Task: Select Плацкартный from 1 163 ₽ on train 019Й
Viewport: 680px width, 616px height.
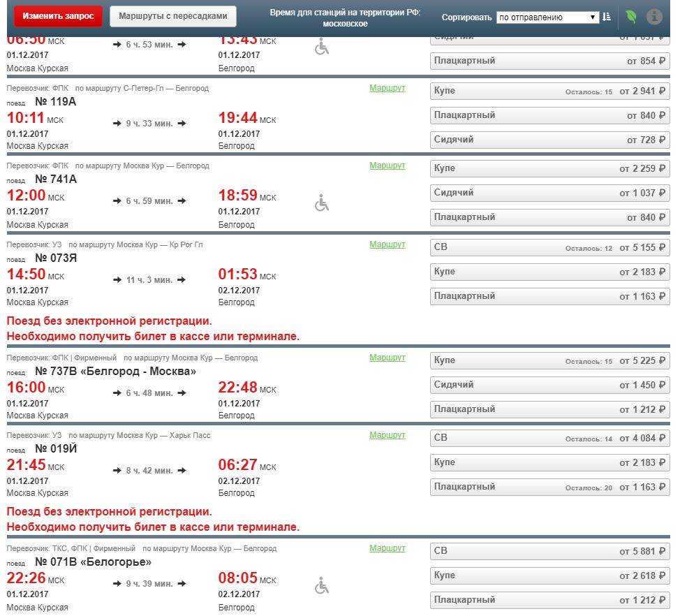Action: [x=550, y=487]
